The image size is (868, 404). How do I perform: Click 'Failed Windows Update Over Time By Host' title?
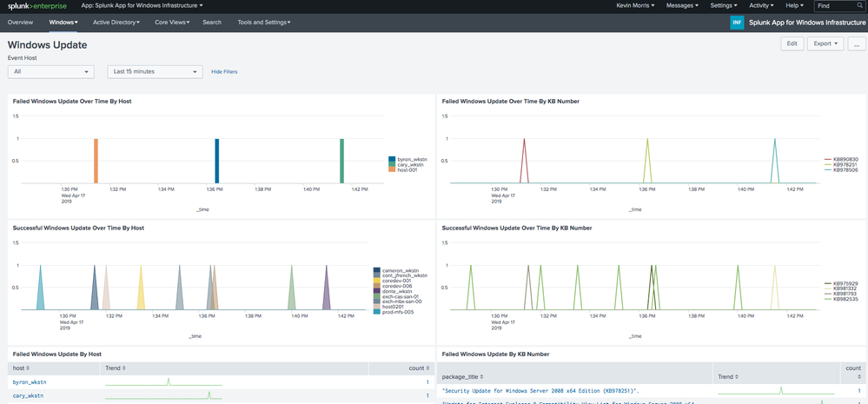(72, 102)
